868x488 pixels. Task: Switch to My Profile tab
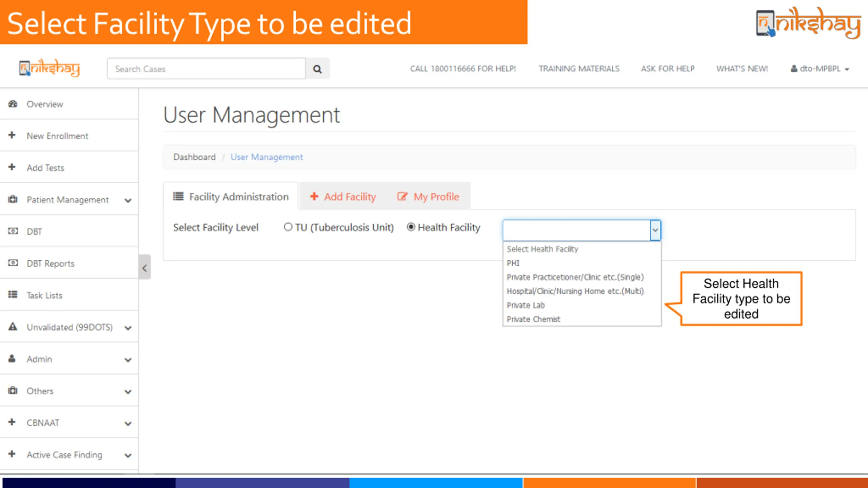428,196
